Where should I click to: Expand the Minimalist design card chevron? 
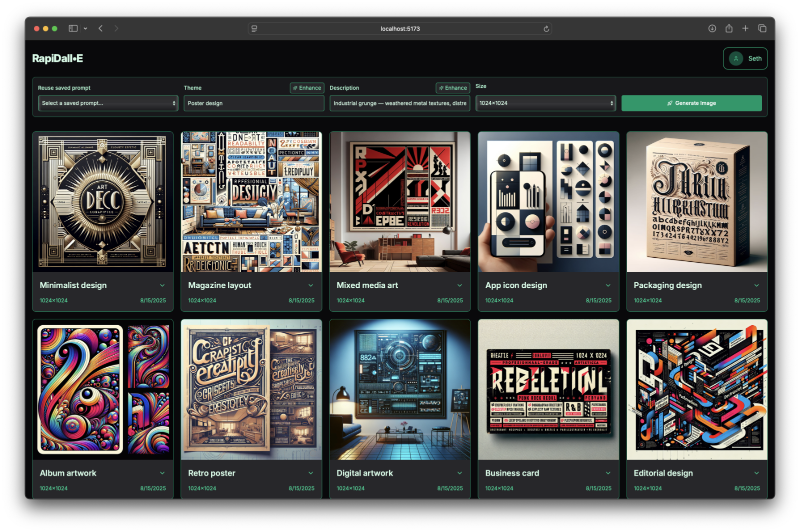(x=162, y=285)
